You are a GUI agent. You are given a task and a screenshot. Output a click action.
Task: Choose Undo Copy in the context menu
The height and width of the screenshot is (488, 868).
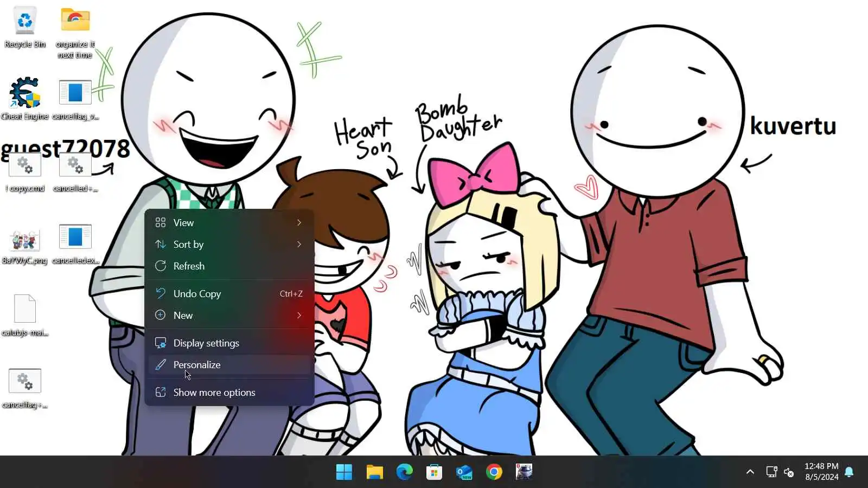[x=229, y=293]
